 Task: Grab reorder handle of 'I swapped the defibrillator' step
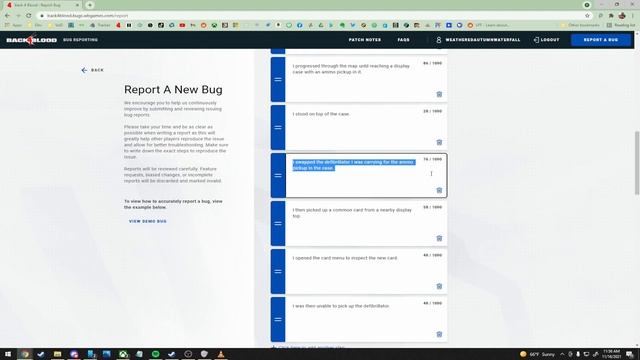pyautogui.click(x=278, y=176)
